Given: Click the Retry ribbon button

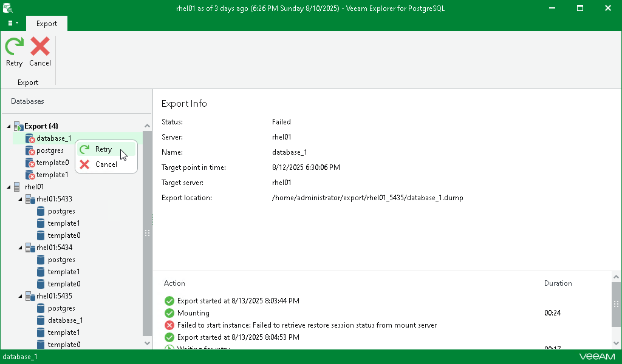Looking at the screenshot, I should 15,52.
